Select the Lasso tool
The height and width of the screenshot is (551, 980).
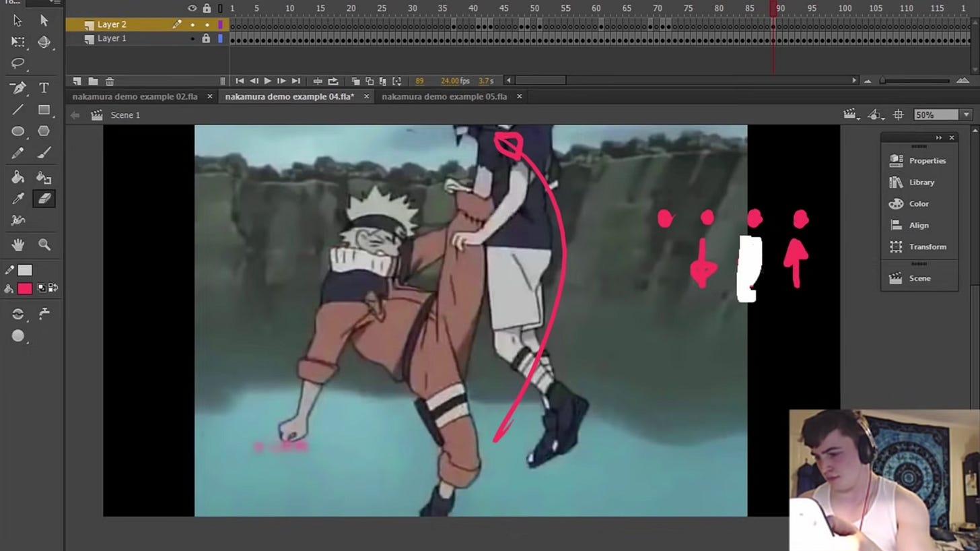click(17, 64)
